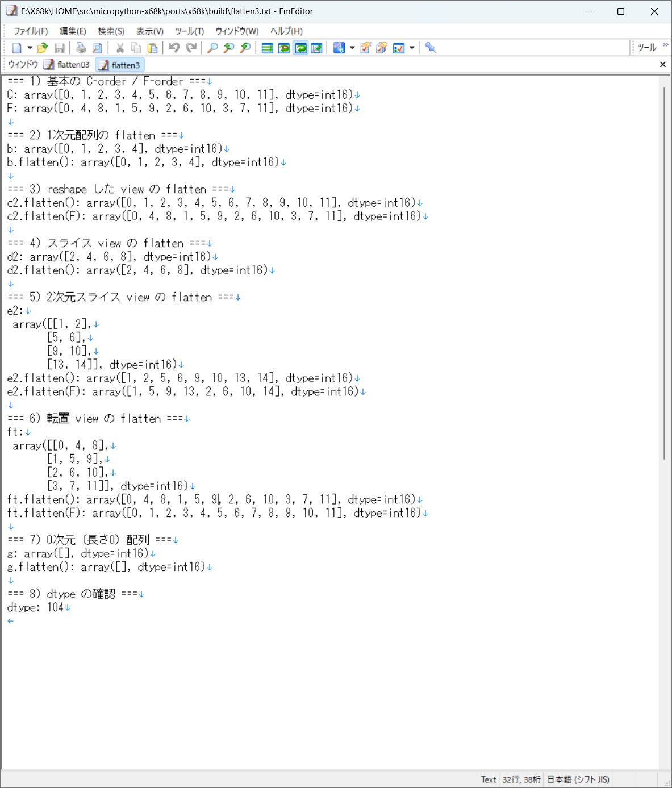
Task: Open the New file dropdown arrow
Action: click(x=30, y=48)
